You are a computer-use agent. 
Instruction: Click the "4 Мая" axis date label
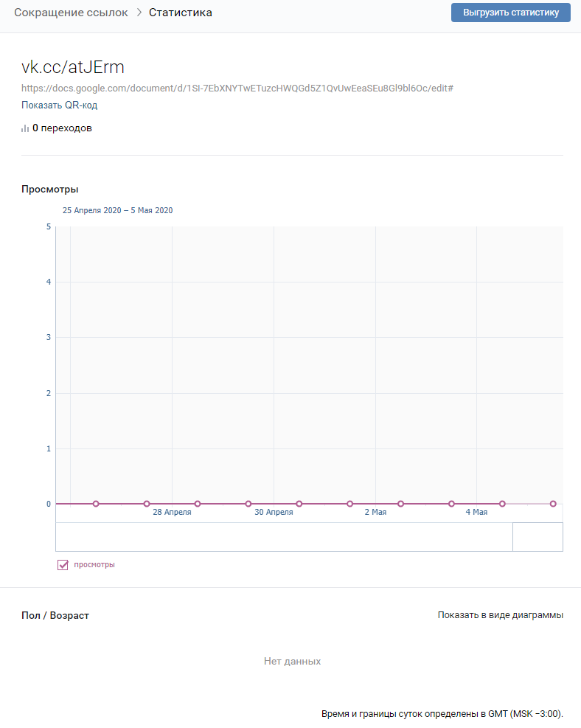tap(476, 512)
